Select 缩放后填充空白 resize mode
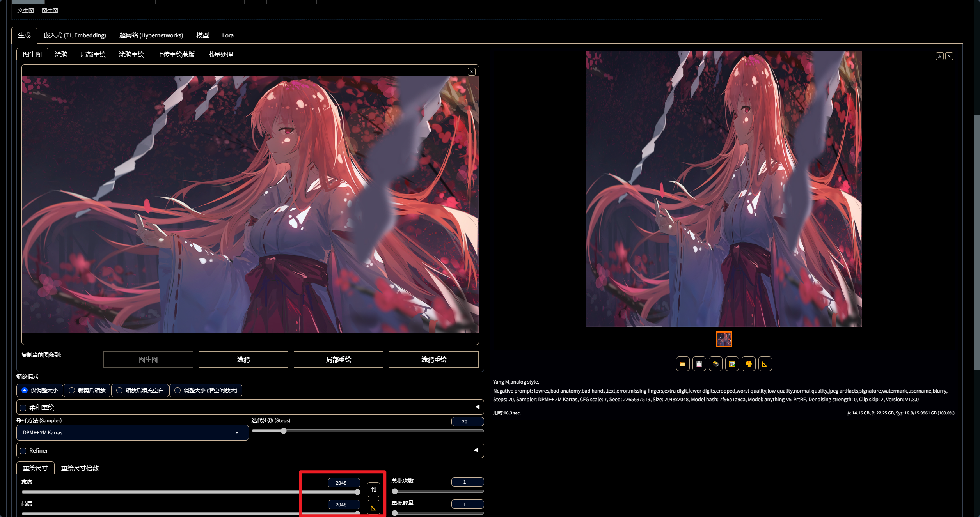Viewport: 980px width, 517px height. (119, 390)
